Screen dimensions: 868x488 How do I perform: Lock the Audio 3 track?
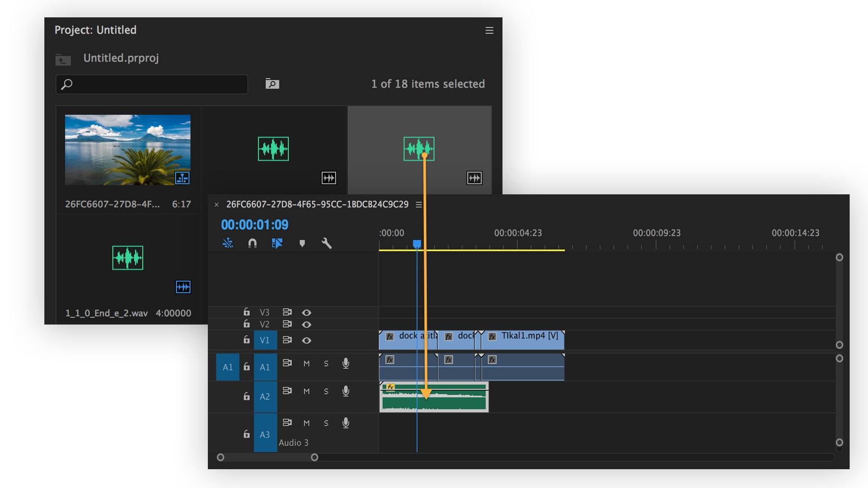coord(246,433)
